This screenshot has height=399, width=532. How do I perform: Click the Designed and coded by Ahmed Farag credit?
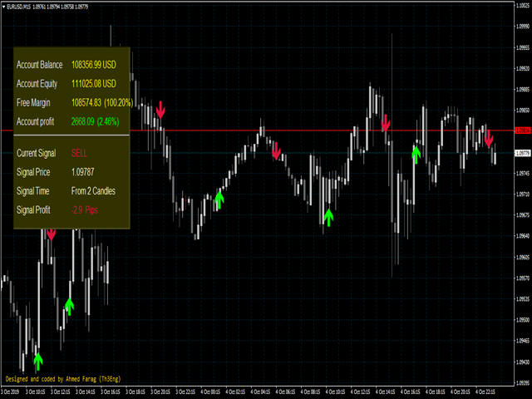[x=63, y=379]
